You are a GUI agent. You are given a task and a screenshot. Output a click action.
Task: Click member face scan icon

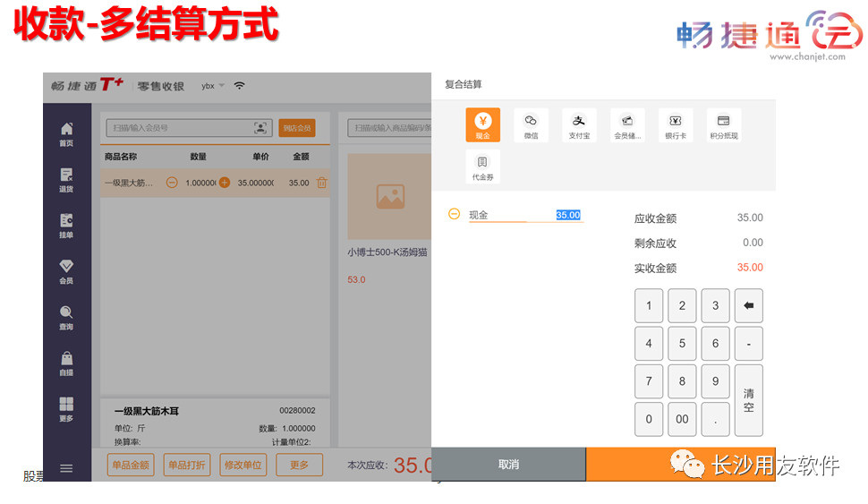click(x=260, y=128)
